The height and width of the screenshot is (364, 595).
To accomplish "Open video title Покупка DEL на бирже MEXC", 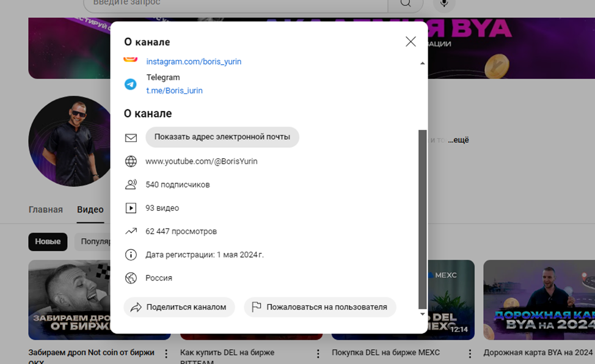I will point(386,352).
